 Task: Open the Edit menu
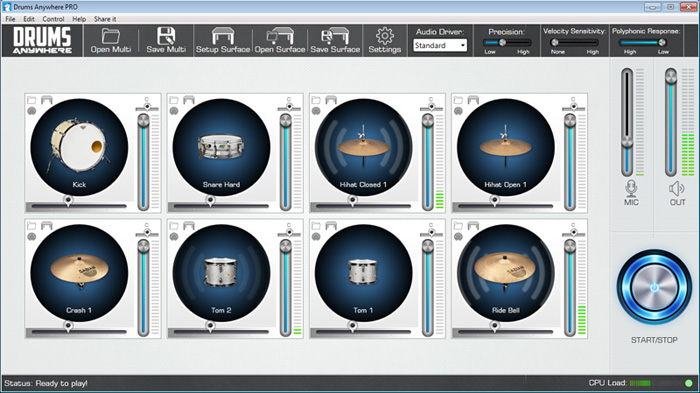click(x=29, y=19)
